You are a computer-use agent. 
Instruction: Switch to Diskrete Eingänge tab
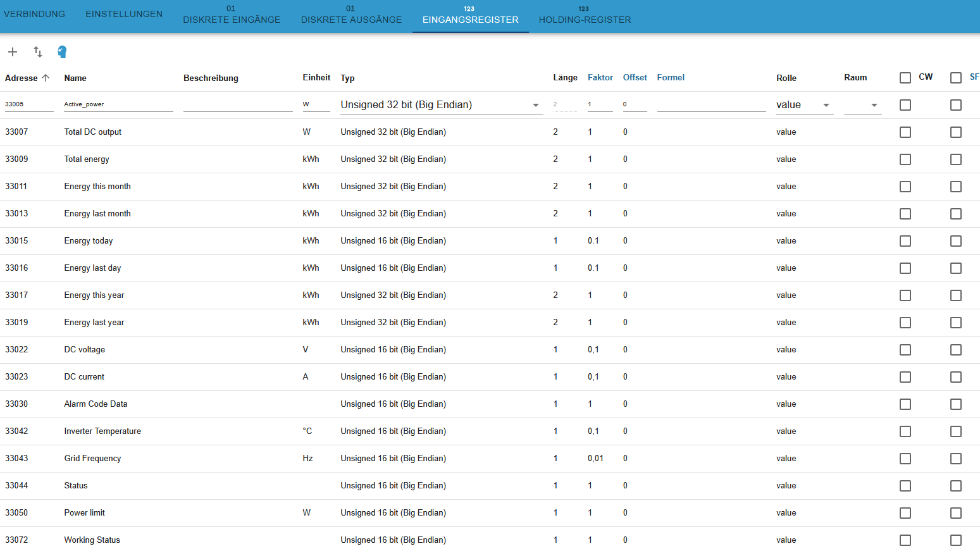click(232, 15)
